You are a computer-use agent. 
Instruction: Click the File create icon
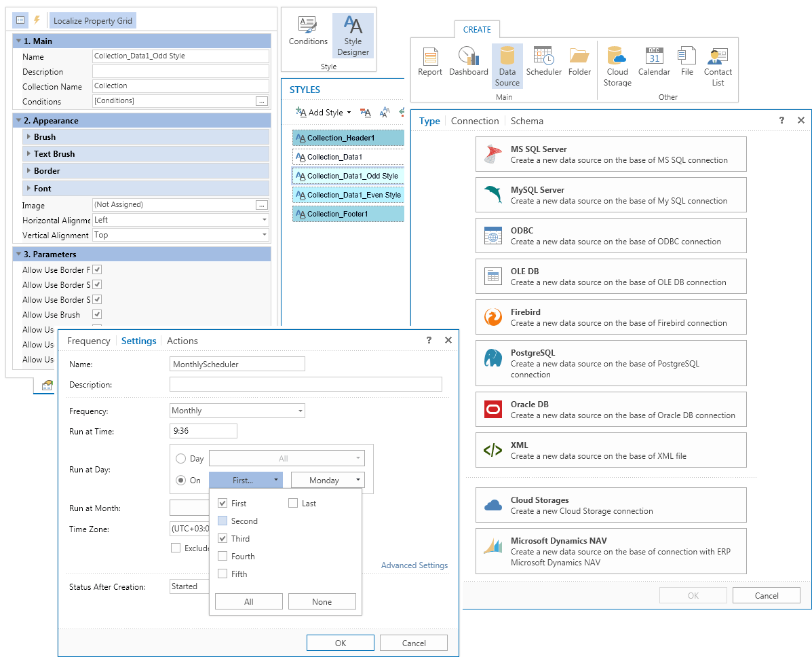pyautogui.click(x=687, y=62)
